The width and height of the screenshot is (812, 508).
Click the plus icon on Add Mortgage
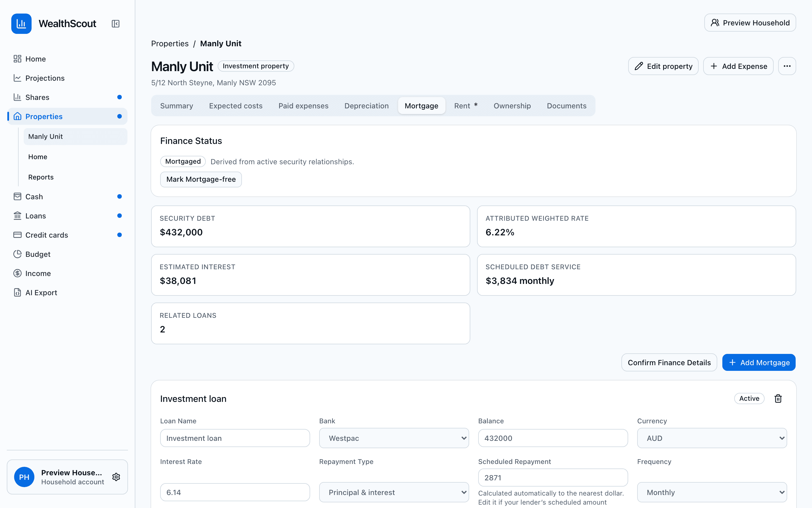pyautogui.click(x=733, y=363)
